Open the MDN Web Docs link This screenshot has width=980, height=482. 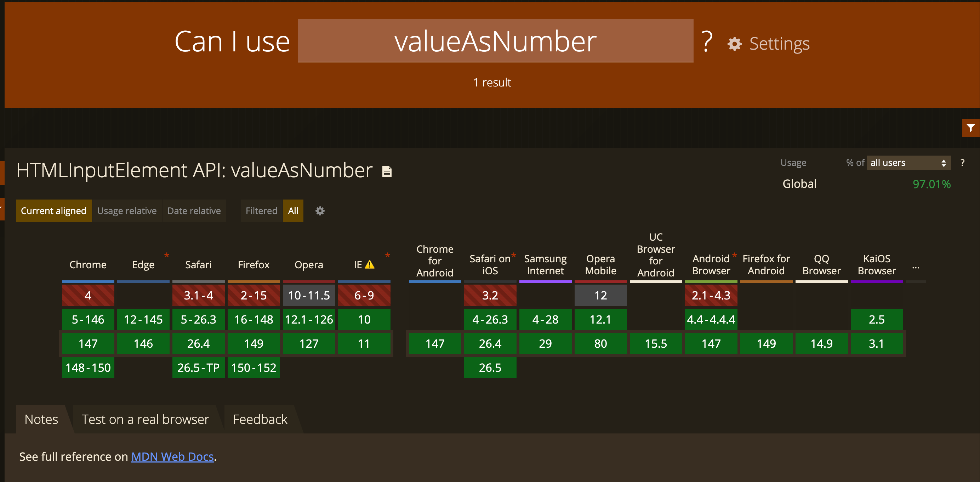tap(172, 456)
